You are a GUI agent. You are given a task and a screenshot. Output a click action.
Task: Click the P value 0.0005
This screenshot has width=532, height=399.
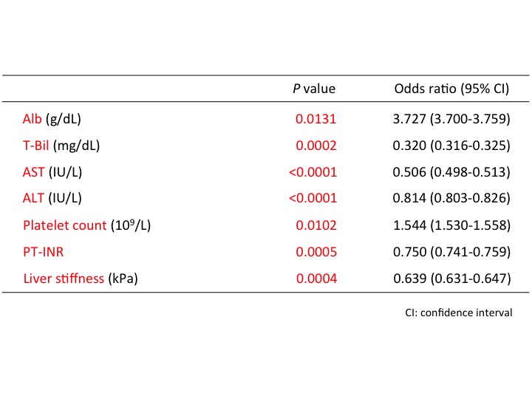[x=316, y=252]
